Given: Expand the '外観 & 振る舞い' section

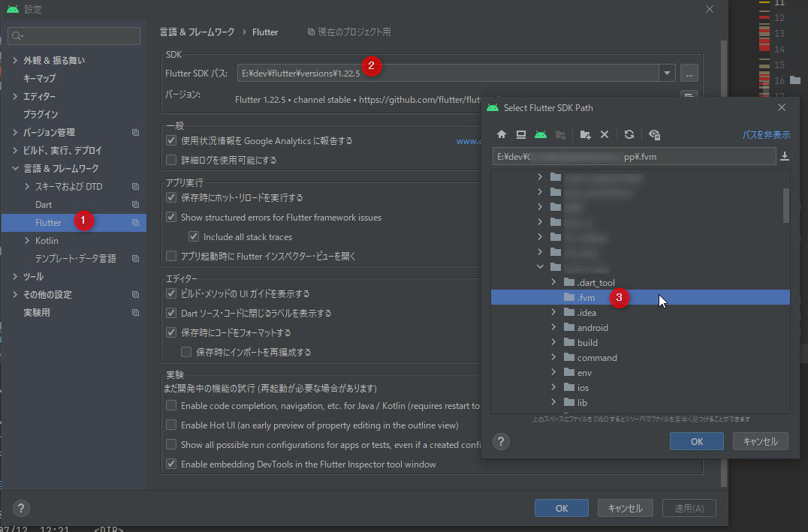Looking at the screenshot, I should (x=14, y=60).
